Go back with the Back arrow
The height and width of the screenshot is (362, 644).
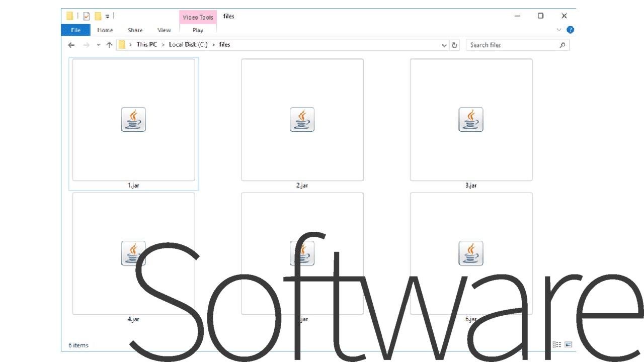click(x=71, y=45)
